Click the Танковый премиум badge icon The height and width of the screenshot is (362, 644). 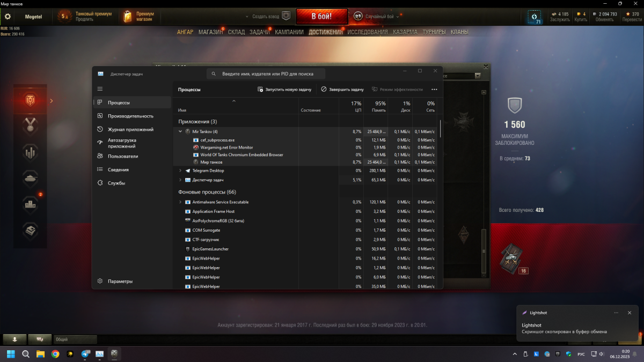pos(65,17)
